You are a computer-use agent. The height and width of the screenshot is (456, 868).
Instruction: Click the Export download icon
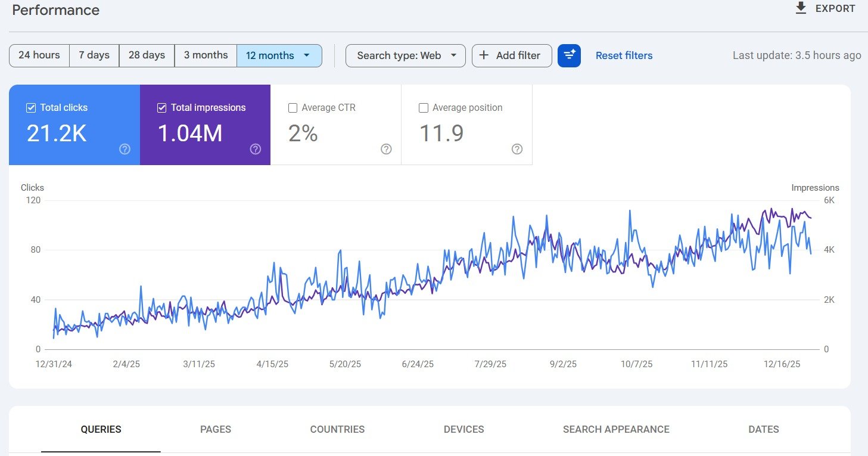coord(800,8)
